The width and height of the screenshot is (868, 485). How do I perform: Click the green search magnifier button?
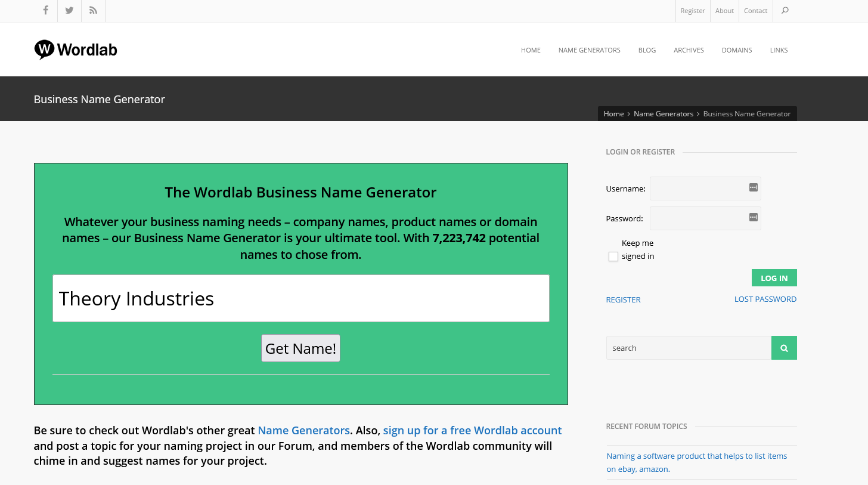pyautogui.click(x=784, y=348)
